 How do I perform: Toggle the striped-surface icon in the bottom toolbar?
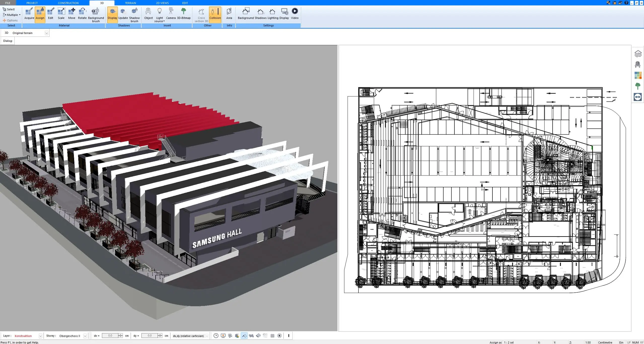[x=251, y=336]
